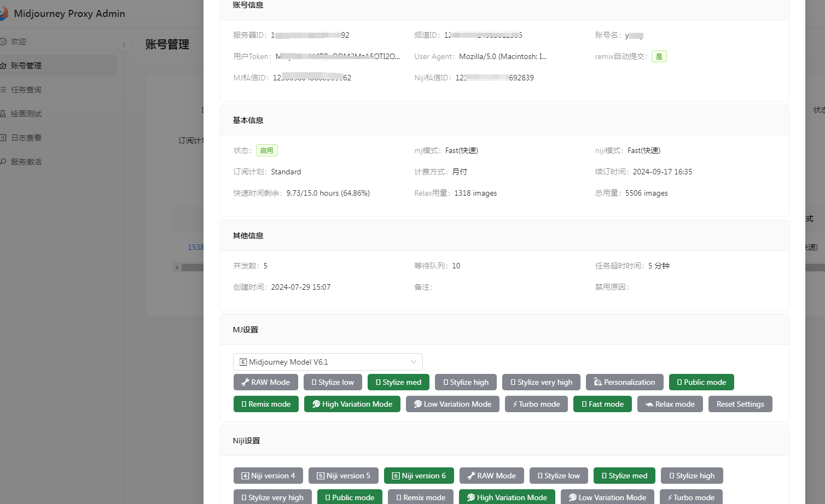Toggle Stylize high in MJ设置
This screenshot has height=504, width=825.
tap(466, 382)
